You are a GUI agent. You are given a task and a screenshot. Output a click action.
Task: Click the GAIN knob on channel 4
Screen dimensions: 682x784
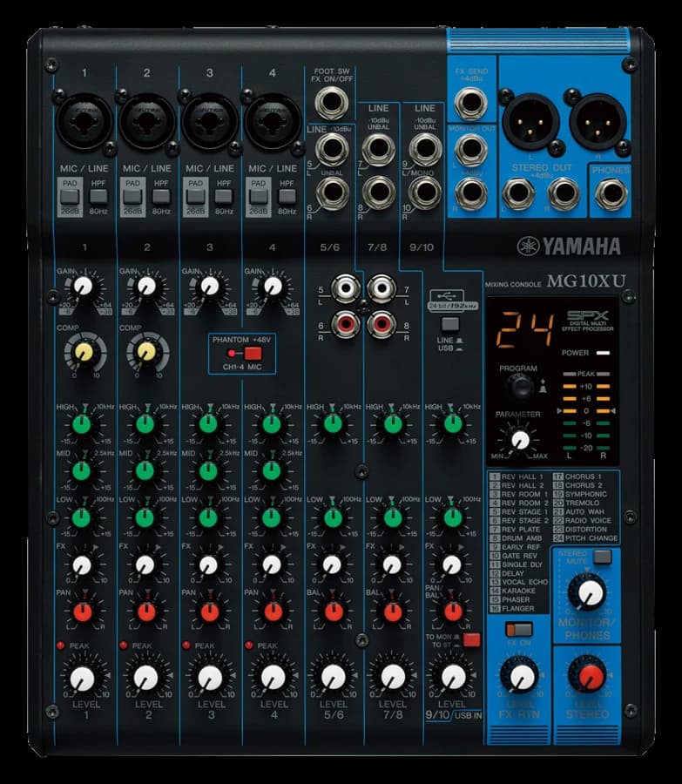click(x=273, y=287)
